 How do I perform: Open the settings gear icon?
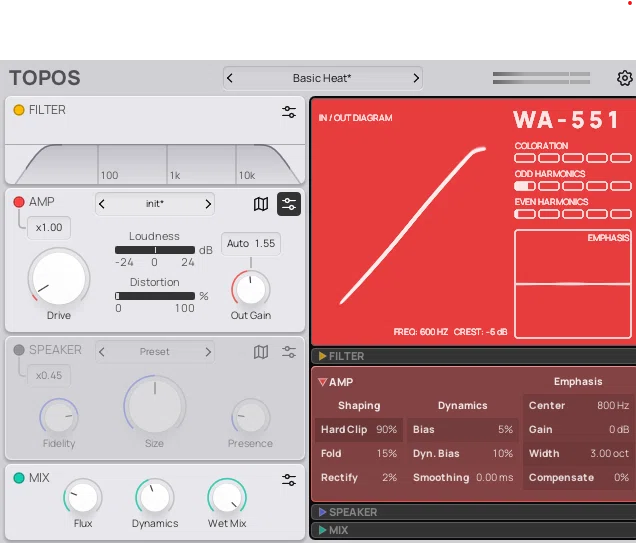(x=625, y=78)
